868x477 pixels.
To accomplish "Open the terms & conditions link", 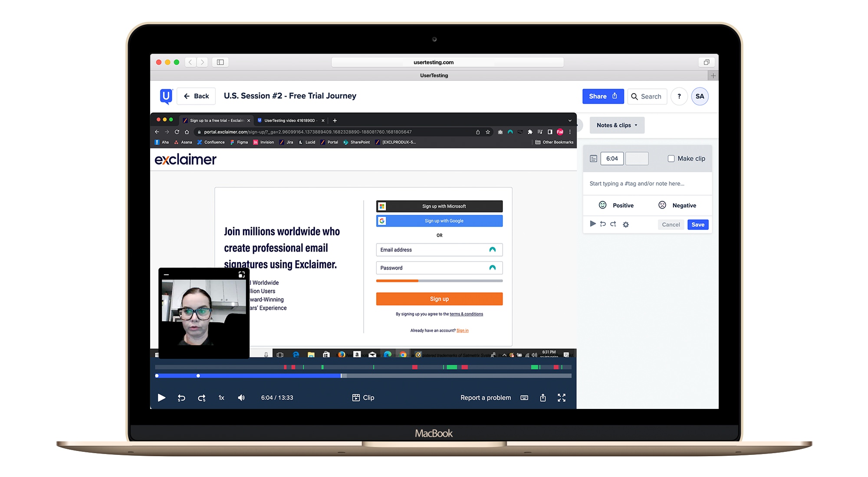I will 466,314.
